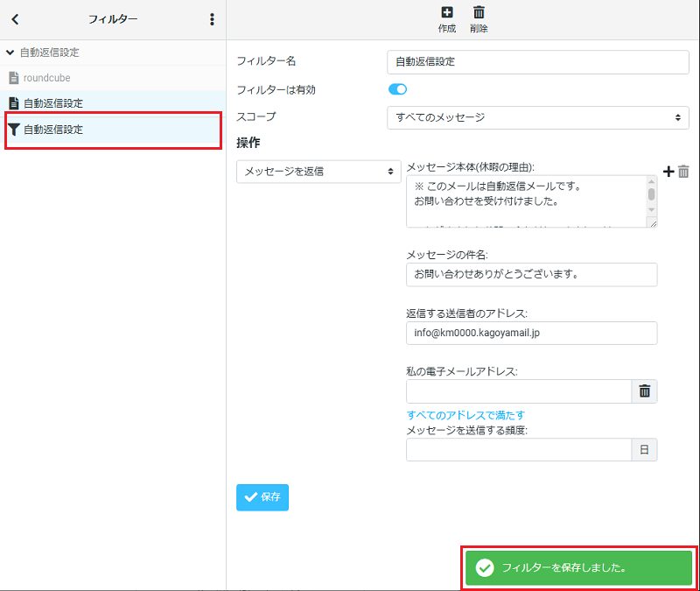Click the すべてのアドレスで満たす link
Viewport: 700px width, 591px height.
click(x=465, y=414)
